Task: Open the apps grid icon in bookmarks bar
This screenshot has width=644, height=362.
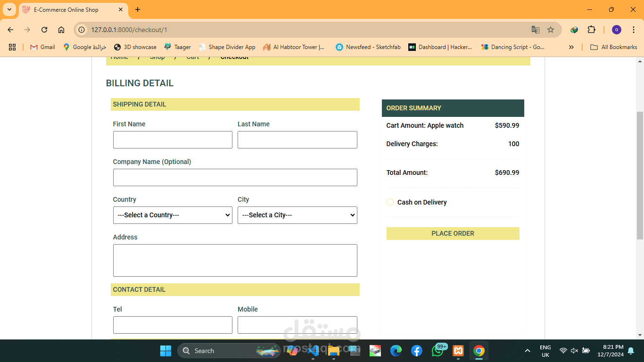Action: tap(12, 47)
